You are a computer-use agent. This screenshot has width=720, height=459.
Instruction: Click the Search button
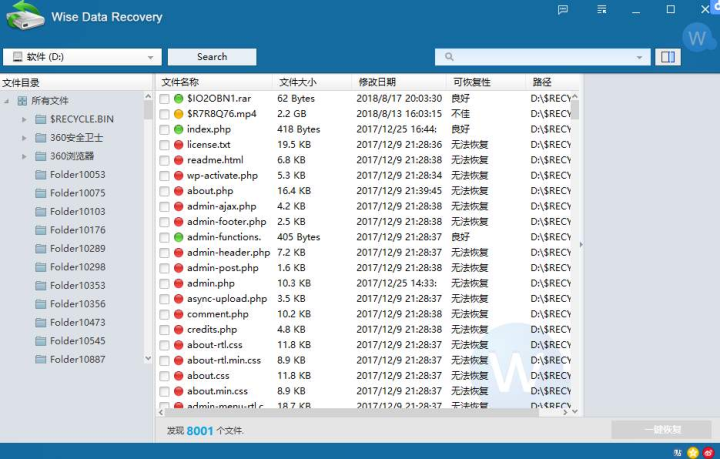tap(212, 57)
